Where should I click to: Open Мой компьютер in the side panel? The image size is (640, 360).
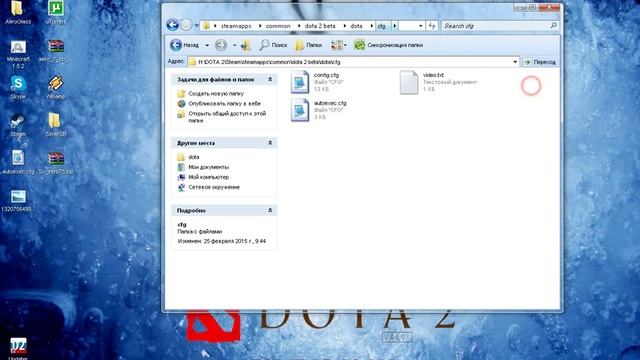point(209,177)
